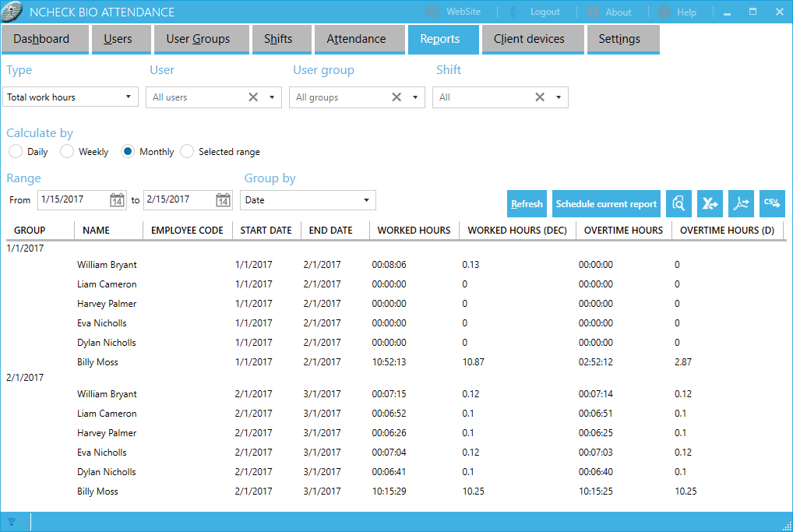
Task: Choose Selected range radio button
Action: tap(187, 152)
